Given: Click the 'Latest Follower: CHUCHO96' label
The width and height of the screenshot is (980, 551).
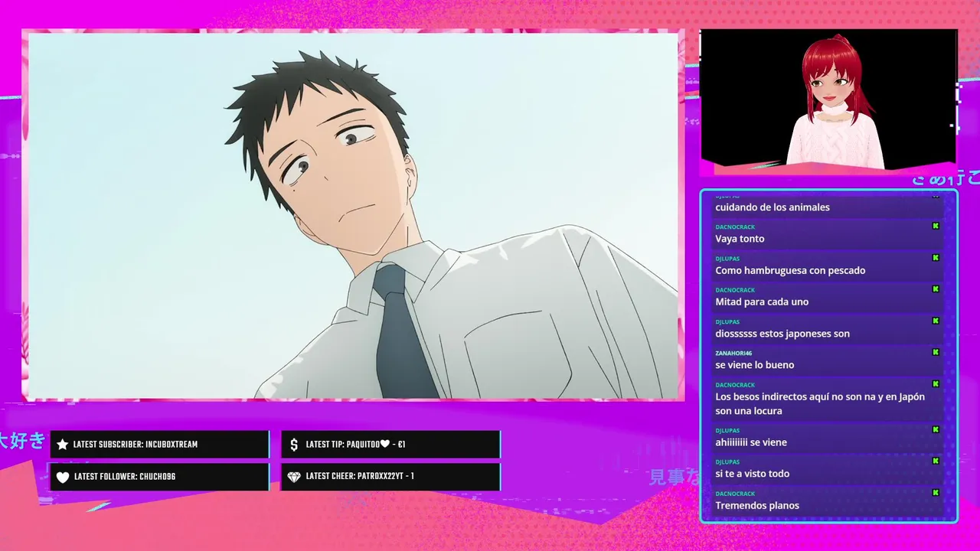Looking at the screenshot, I should pyautogui.click(x=125, y=477).
